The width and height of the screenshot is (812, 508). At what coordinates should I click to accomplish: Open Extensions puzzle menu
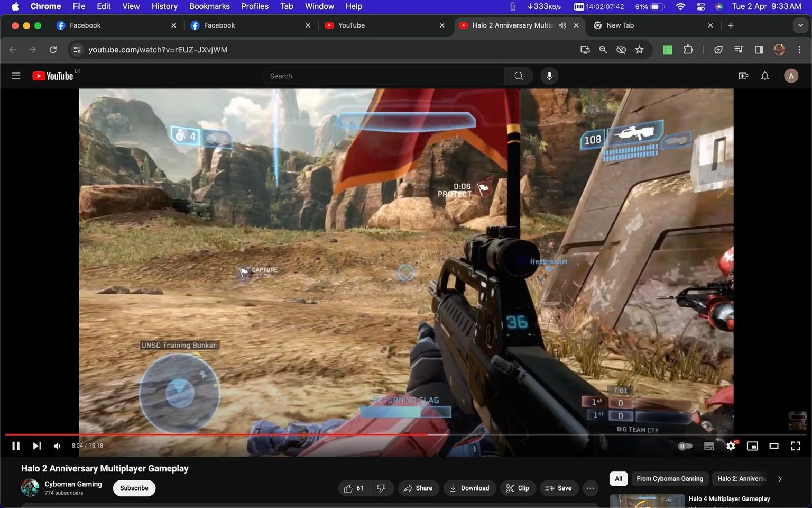(688, 49)
